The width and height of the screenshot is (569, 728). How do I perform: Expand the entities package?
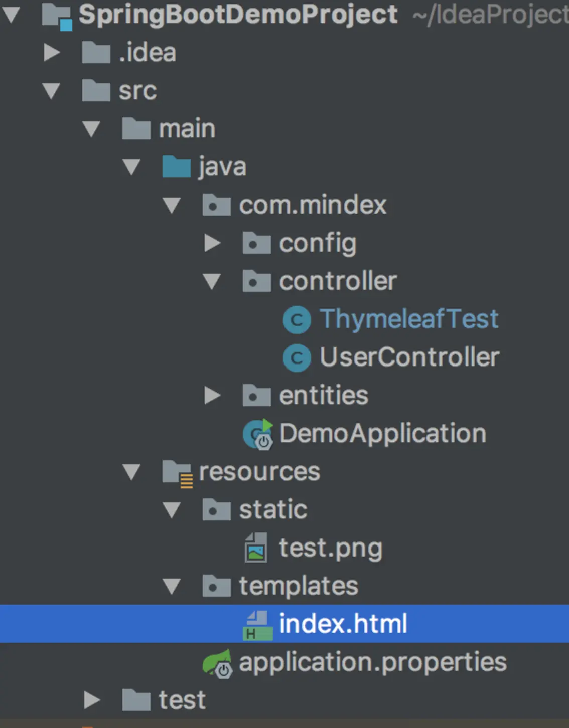click(x=212, y=396)
